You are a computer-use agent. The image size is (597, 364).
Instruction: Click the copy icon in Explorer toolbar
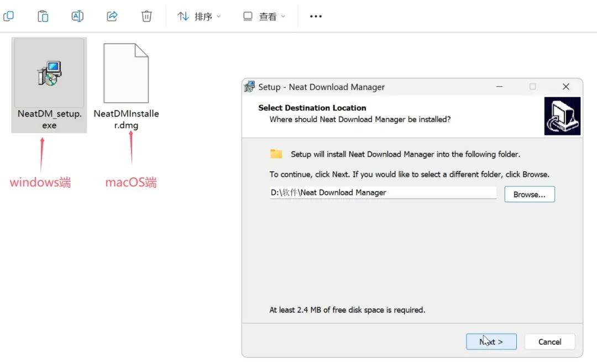[8, 17]
